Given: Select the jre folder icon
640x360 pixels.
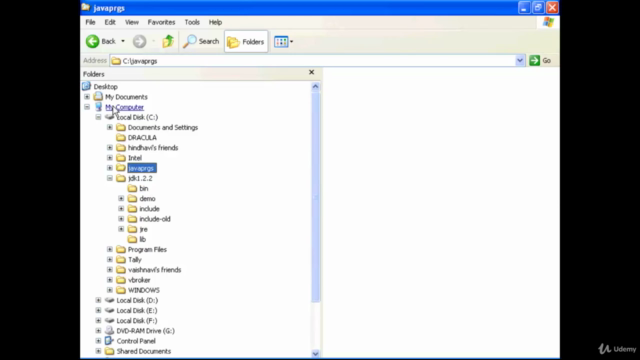Looking at the screenshot, I should 132,229.
